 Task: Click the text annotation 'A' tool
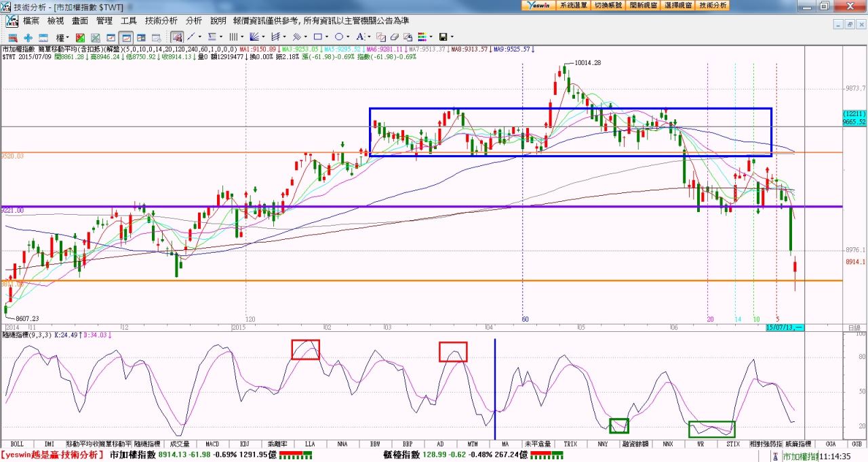click(x=359, y=37)
